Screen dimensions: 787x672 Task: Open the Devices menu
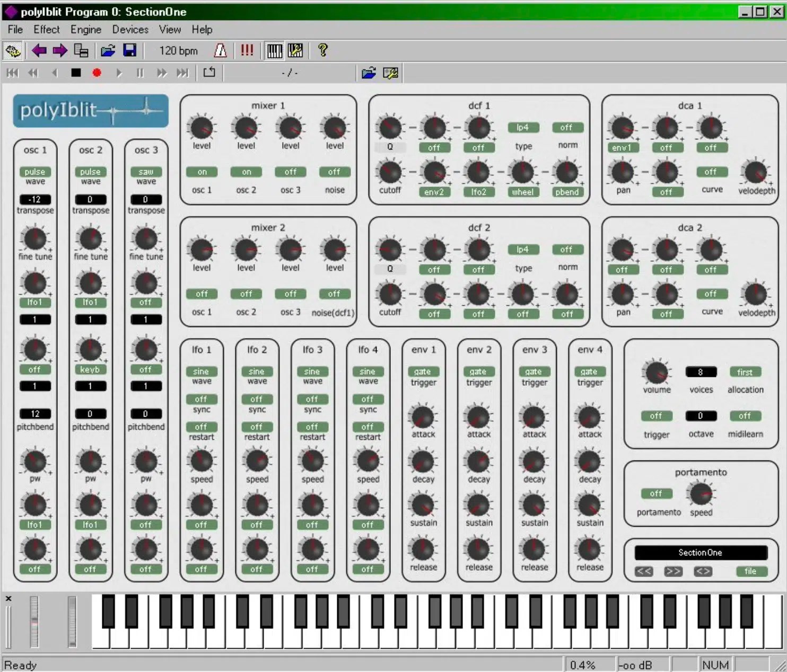coord(130,30)
